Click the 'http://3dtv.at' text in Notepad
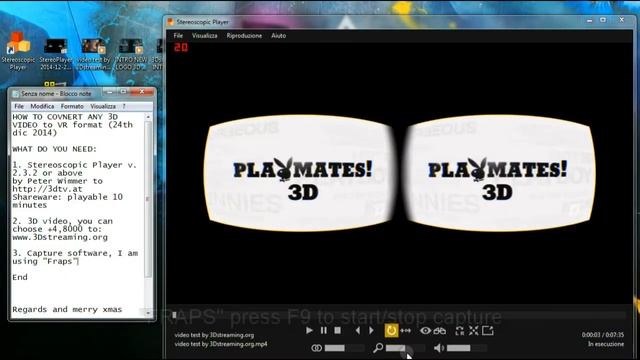The image size is (640, 360). click(x=47, y=189)
